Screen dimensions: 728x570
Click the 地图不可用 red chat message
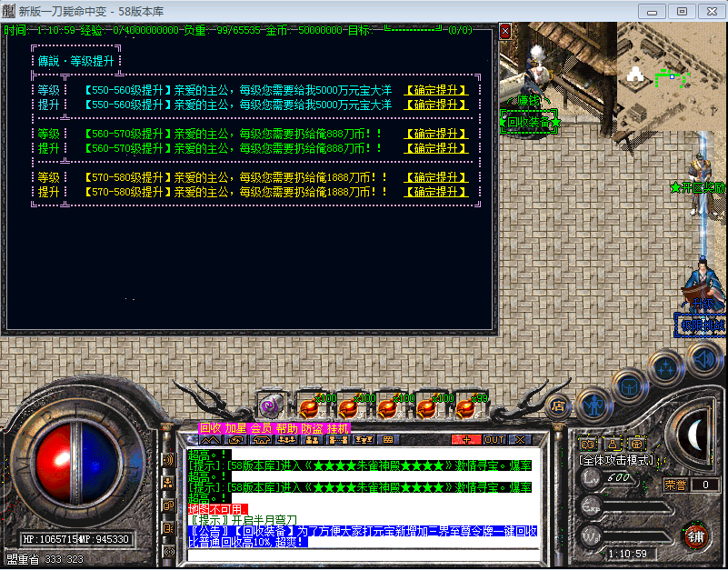tap(218, 509)
